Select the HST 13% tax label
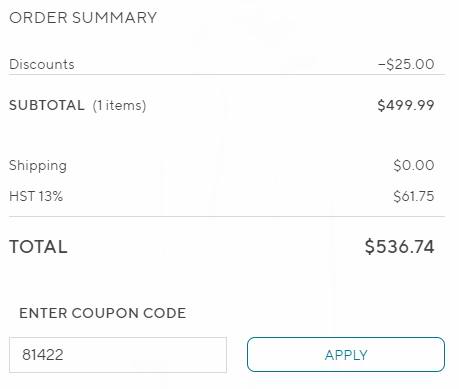 coord(36,196)
